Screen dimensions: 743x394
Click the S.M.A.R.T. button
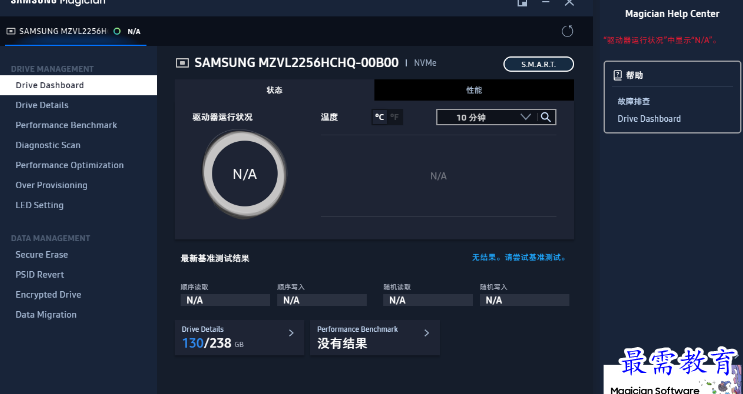[x=538, y=64]
